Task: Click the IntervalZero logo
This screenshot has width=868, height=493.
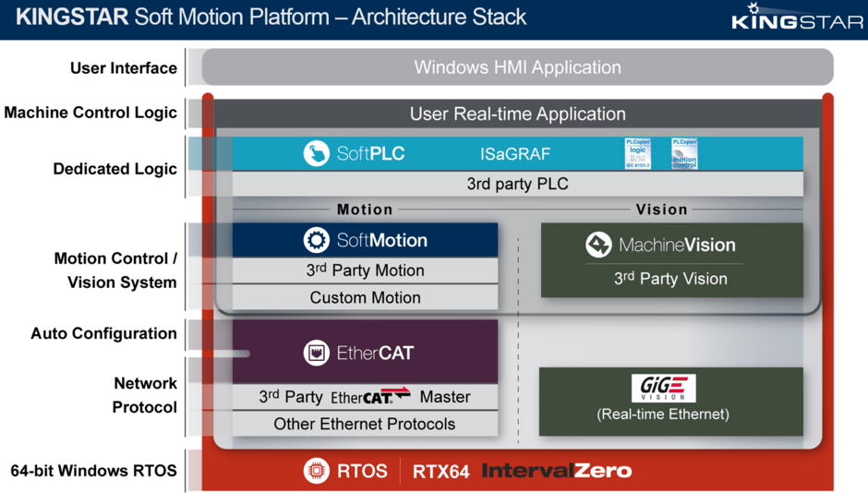Action: click(x=557, y=471)
